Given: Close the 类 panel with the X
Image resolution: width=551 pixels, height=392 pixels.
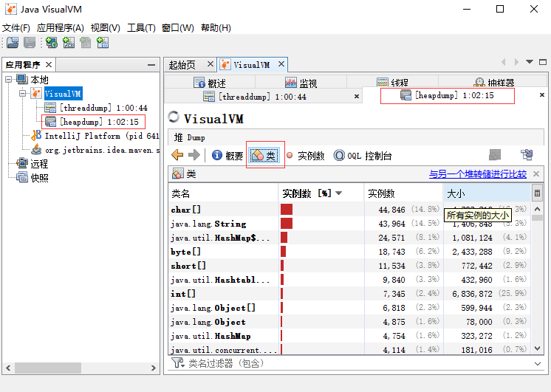Looking at the screenshot, I should [x=536, y=173].
